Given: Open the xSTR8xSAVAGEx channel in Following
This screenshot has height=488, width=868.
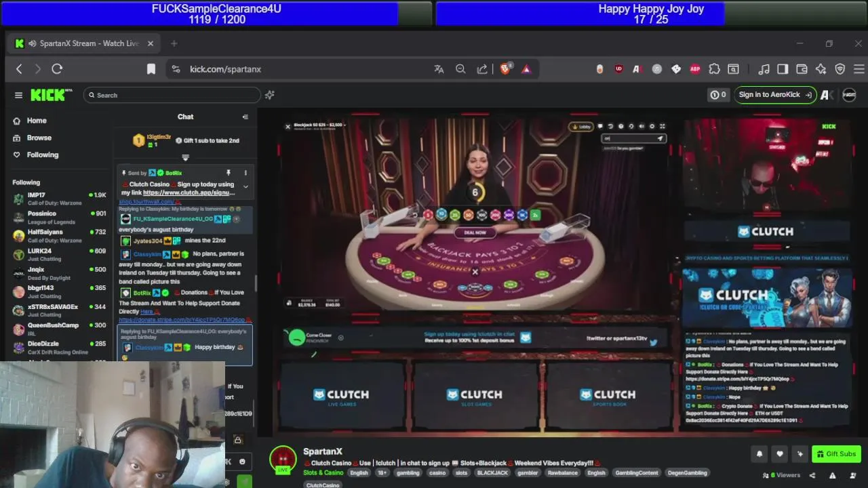Looking at the screenshot, I should pos(60,310).
